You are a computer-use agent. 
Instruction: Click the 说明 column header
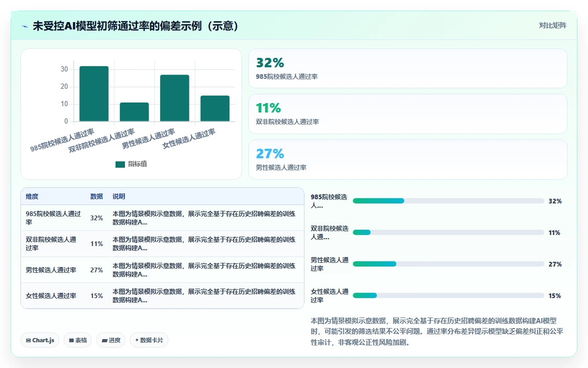[x=119, y=197]
